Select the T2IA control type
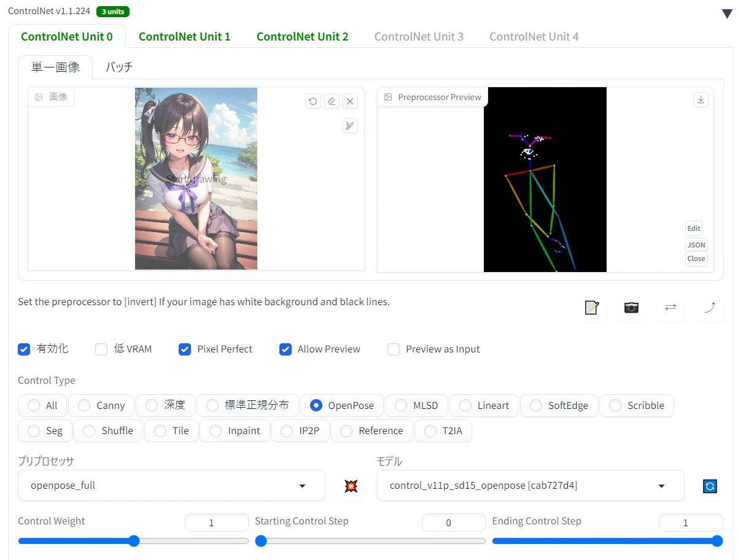Screen dimensions: 738x560 point(443,430)
